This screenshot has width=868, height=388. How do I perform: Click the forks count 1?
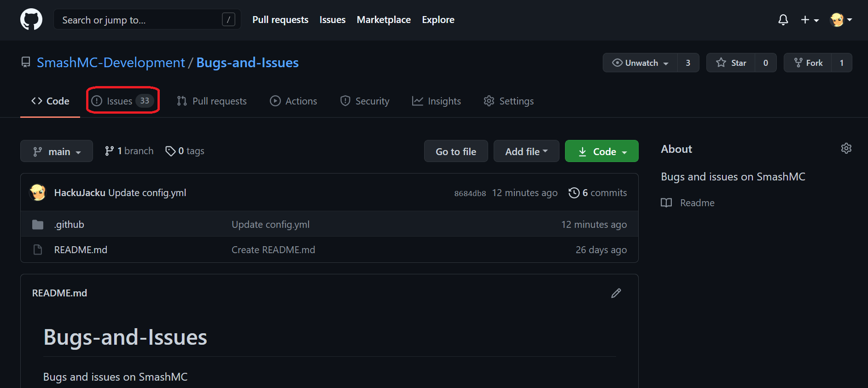842,63
